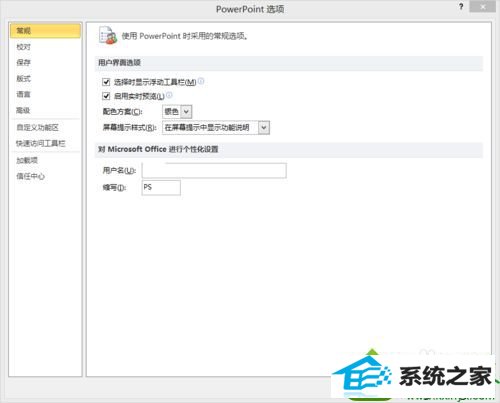Open the 校对 options category
Screen dimensions: 500x403
24,47
